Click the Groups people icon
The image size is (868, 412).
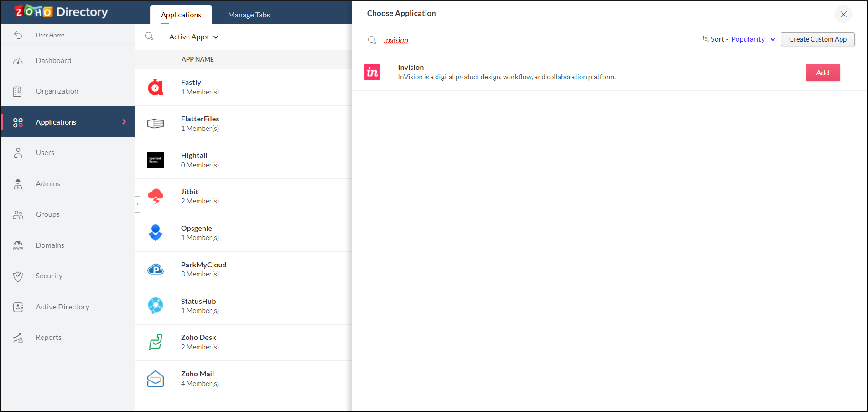coord(18,214)
